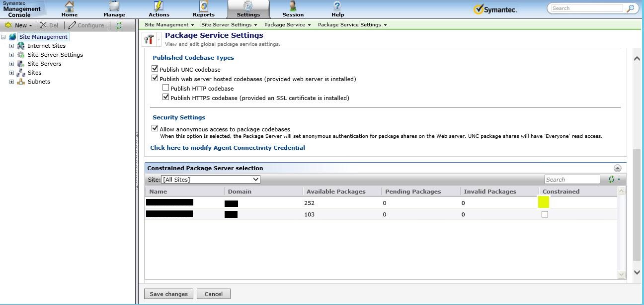This screenshot has width=644, height=305.
Task: Click green refresh icon in left toolbar
Action: pyautogui.click(x=119, y=25)
